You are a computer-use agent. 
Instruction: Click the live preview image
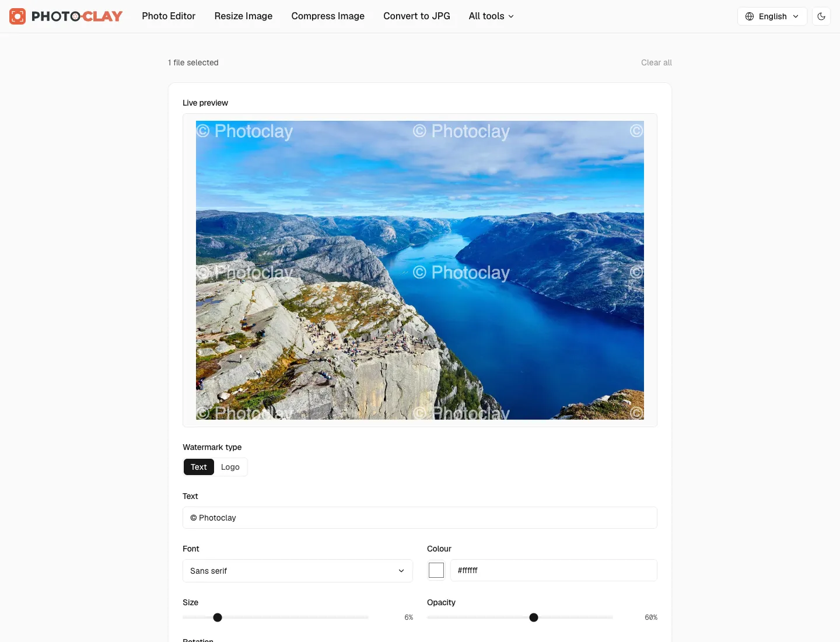(420, 270)
